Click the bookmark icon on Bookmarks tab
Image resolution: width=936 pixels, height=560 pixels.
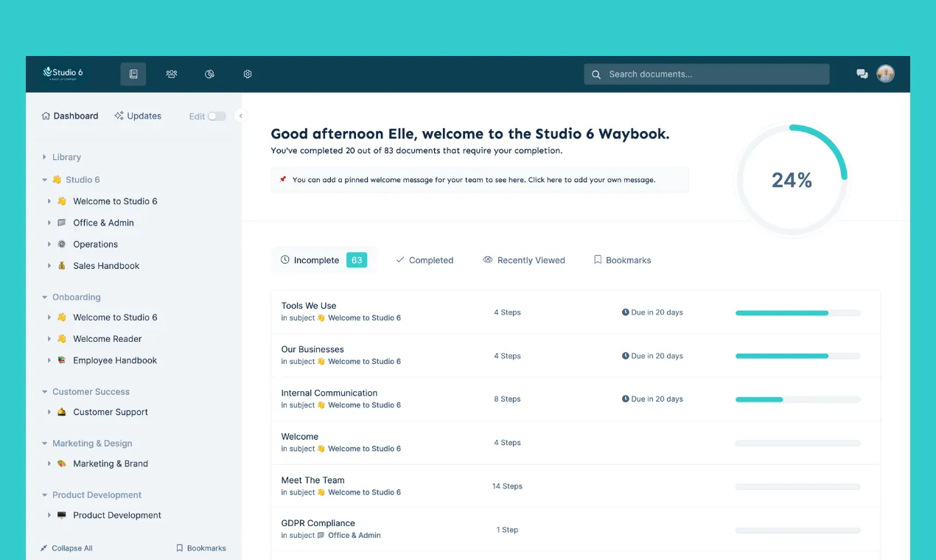tap(598, 260)
